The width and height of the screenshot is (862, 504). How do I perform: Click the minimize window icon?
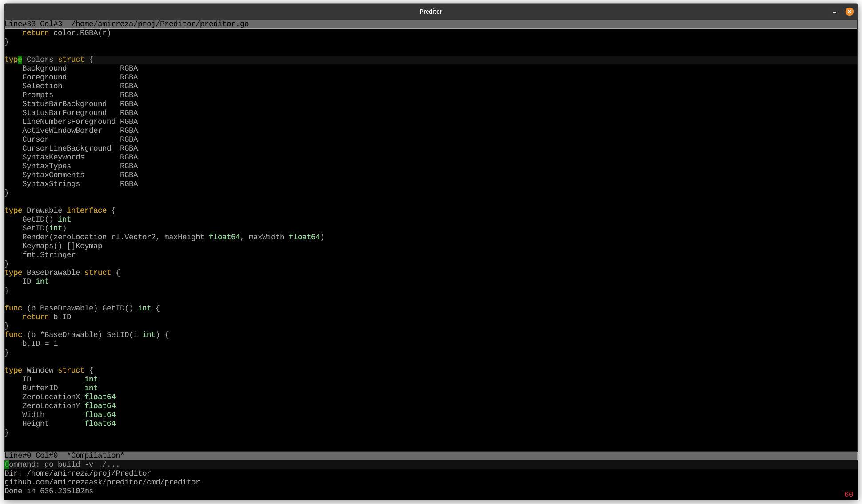click(x=834, y=12)
